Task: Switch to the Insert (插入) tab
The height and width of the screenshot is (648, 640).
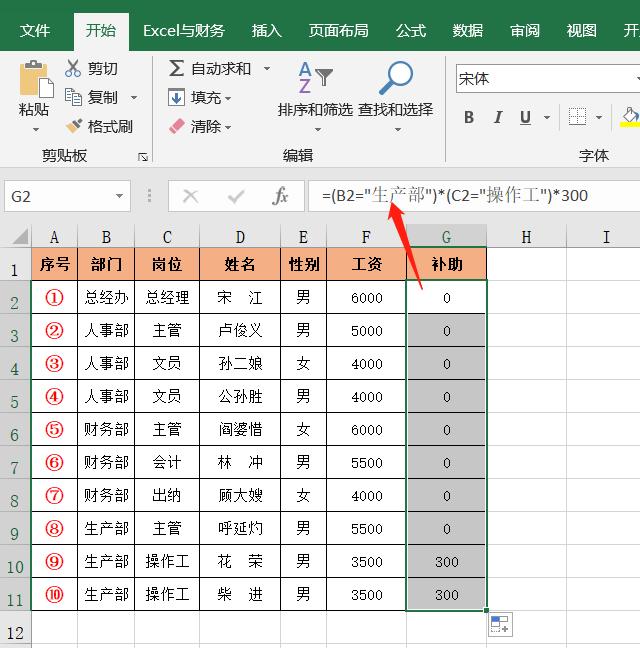Action: 266,31
